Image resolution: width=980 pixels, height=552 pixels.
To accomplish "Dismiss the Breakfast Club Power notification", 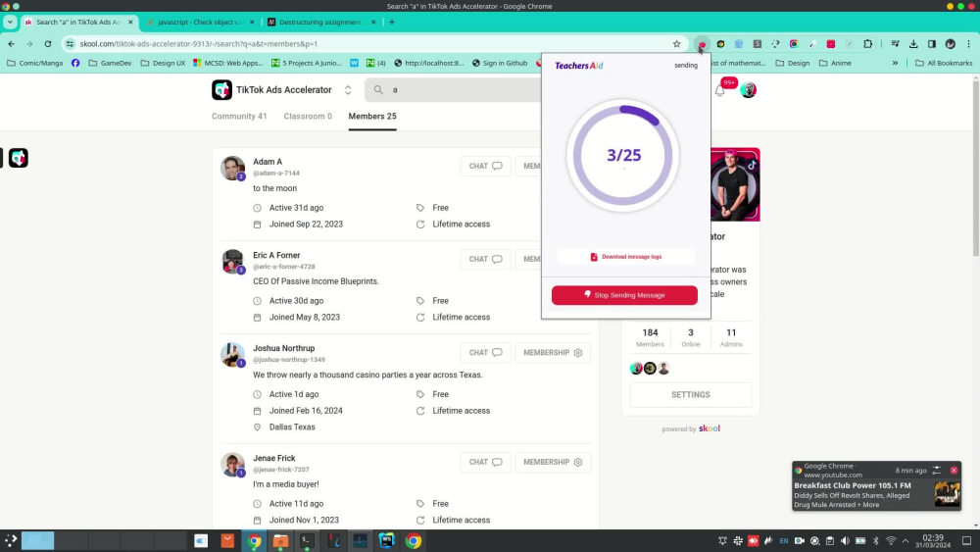I will point(954,470).
